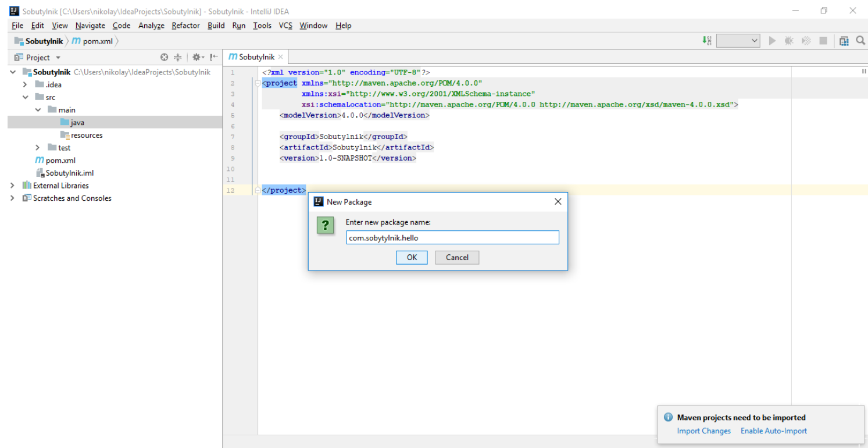Open the File menu

(17, 26)
